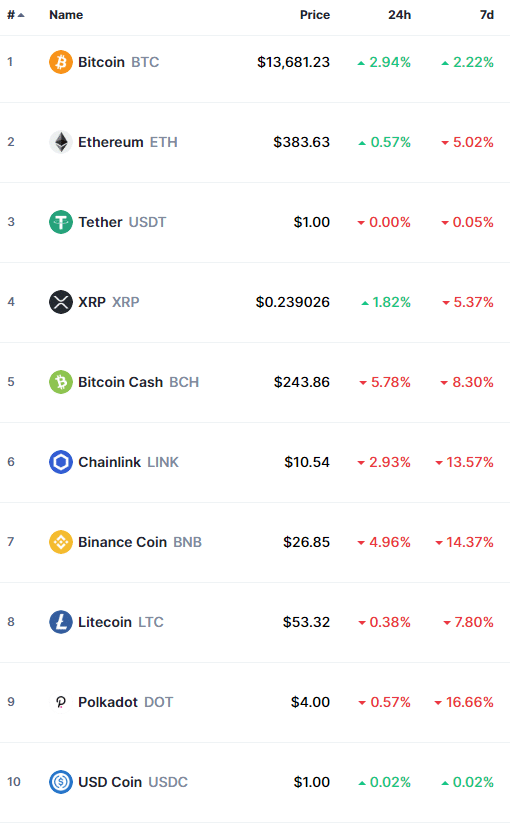The image size is (510, 835).
Task: Click the green Tether logo icon
Action: [61, 222]
